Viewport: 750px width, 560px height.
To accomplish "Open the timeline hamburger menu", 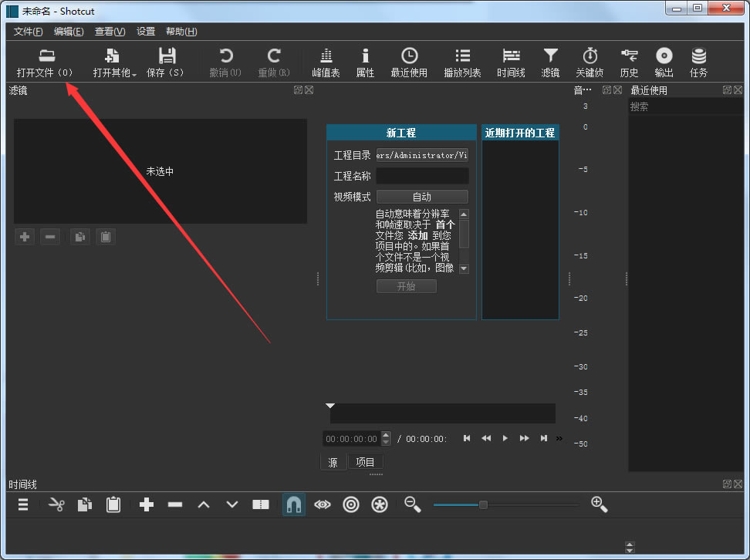I will [22, 504].
